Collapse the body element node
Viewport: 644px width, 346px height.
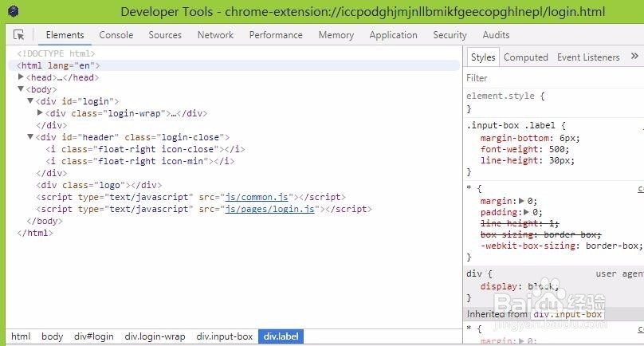coord(21,88)
